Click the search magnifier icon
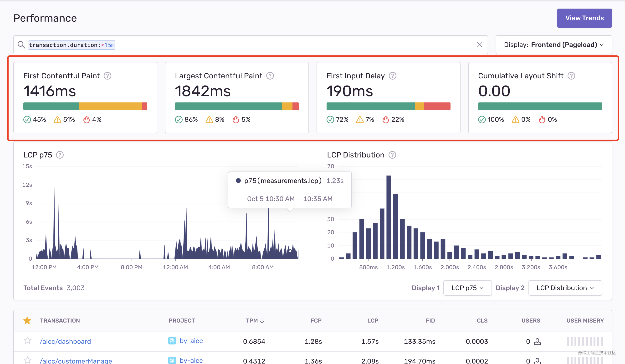Viewport: 625px width, 364px height. tap(21, 45)
